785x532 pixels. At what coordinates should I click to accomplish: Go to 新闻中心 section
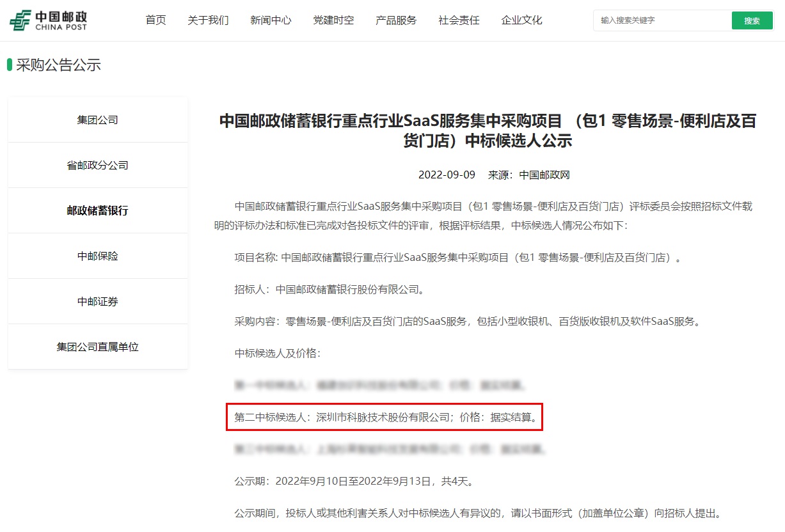tap(271, 20)
